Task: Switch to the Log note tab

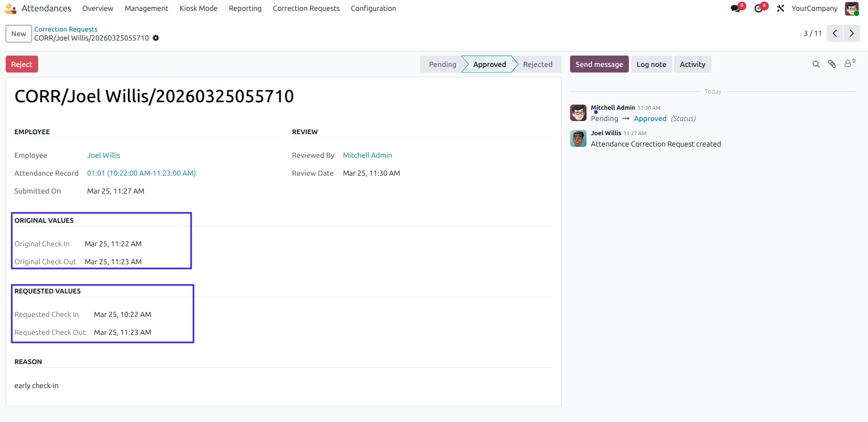Action: [651, 64]
